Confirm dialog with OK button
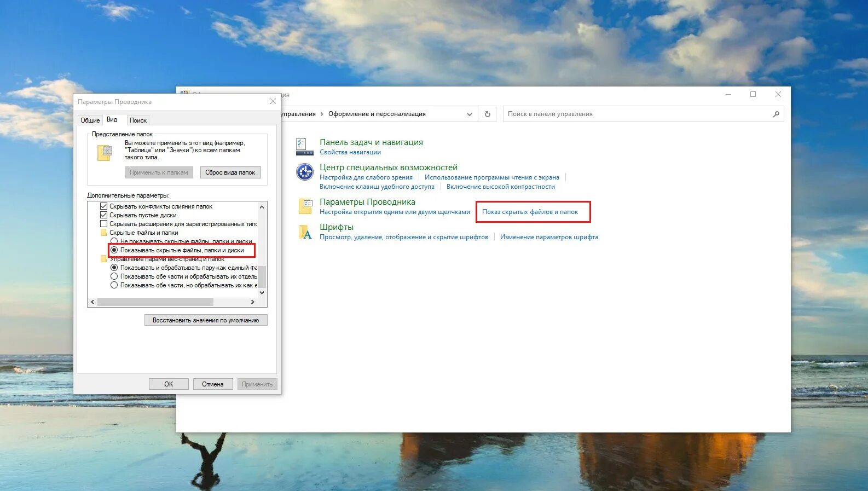The width and height of the screenshot is (868, 491). (169, 384)
